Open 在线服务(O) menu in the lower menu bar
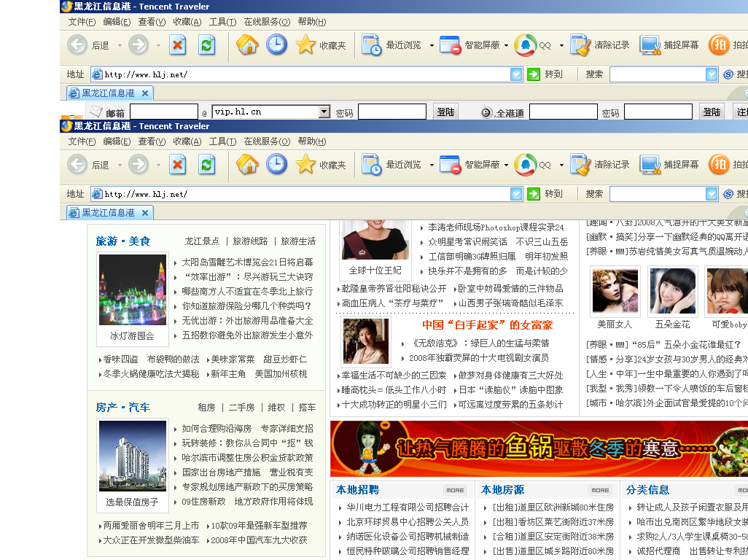Image resolution: width=748 pixels, height=560 pixels. (266, 141)
